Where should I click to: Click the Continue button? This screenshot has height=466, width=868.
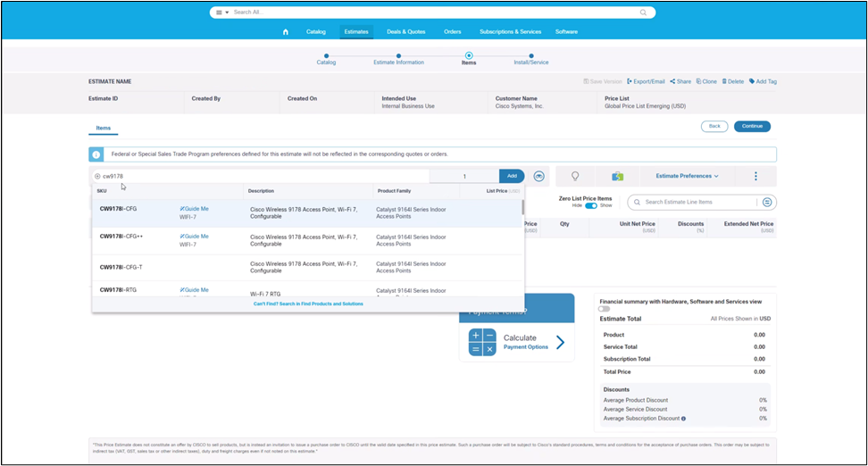[x=752, y=126]
